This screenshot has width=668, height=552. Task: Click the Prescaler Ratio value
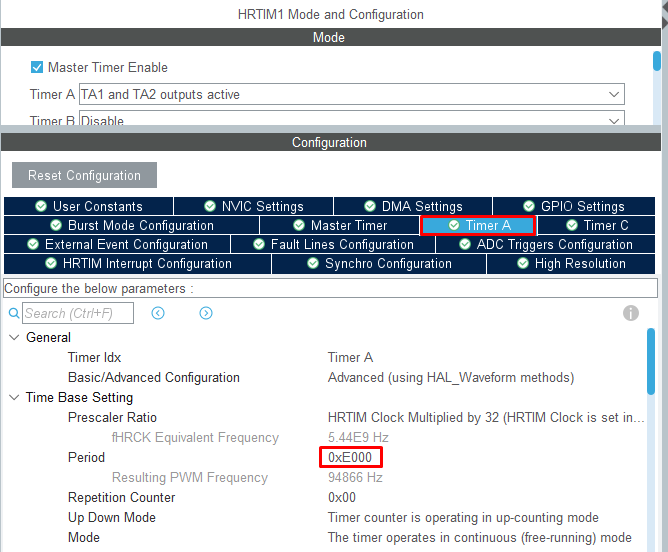[x=486, y=417]
